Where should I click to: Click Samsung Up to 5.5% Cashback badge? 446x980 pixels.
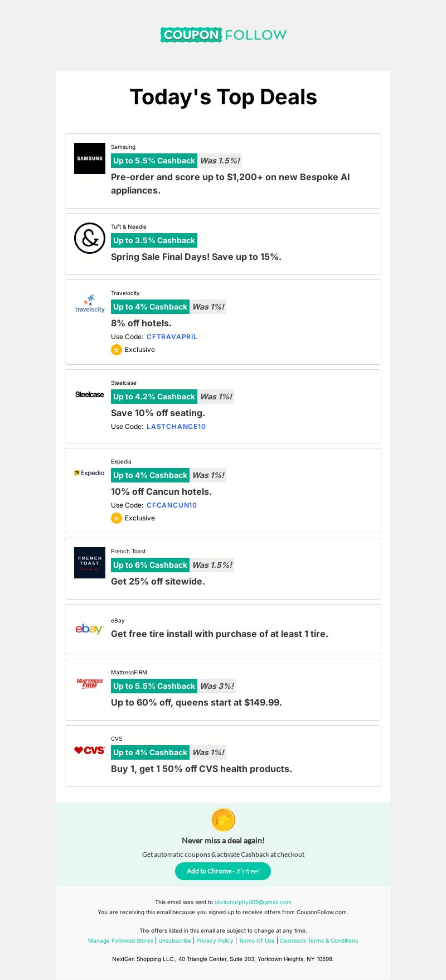(154, 161)
